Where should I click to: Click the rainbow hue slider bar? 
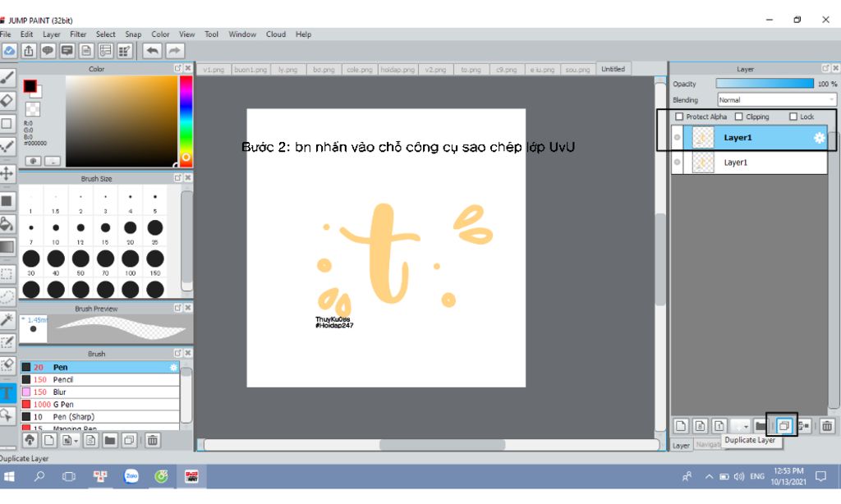click(186, 121)
